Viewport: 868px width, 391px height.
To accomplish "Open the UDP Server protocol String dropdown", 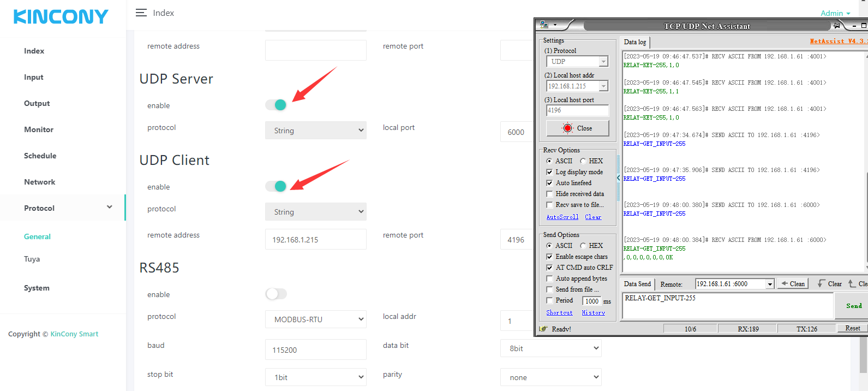I will [315, 131].
